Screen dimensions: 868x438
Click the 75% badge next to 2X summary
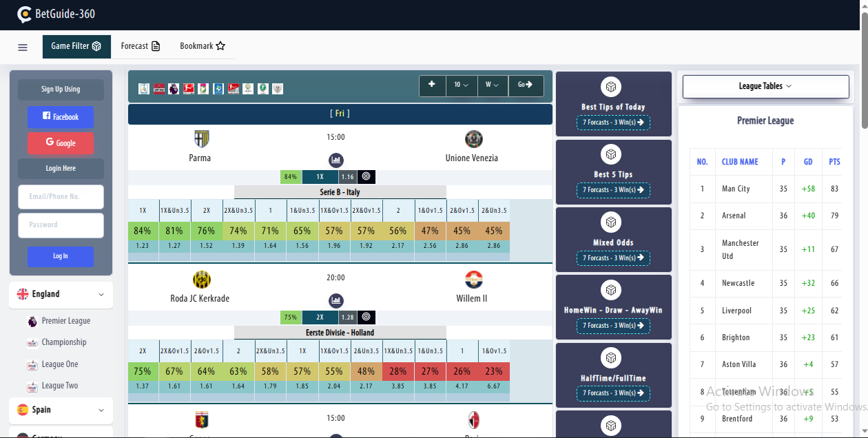(291, 317)
